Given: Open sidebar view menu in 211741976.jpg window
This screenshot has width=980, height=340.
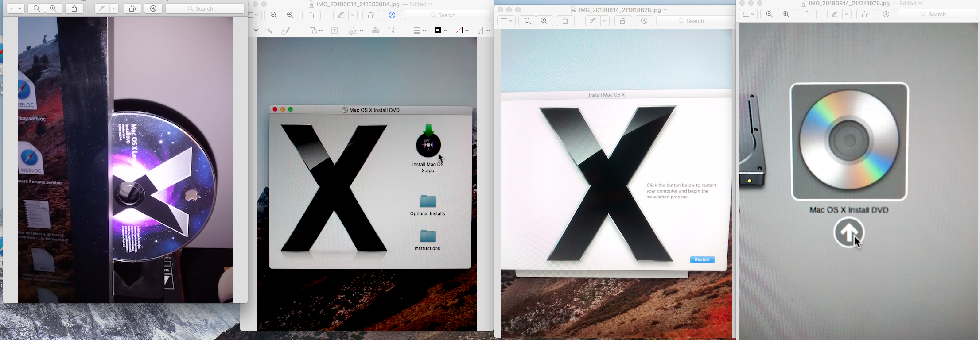Looking at the screenshot, I should pyautogui.click(x=748, y=14).
